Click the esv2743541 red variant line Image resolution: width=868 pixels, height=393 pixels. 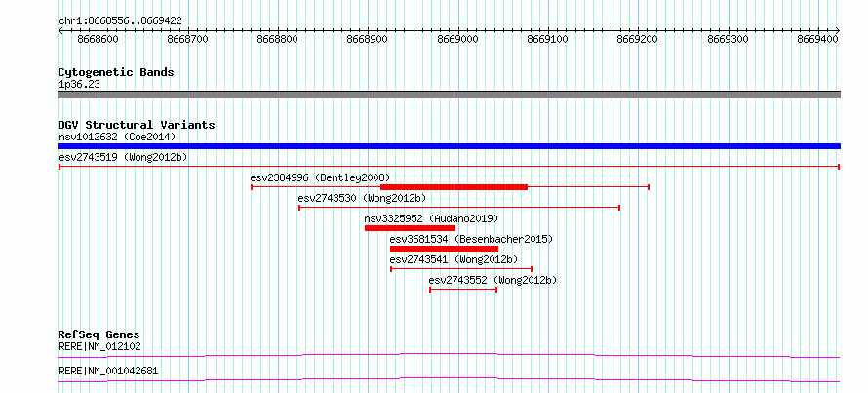pos(461,269)
